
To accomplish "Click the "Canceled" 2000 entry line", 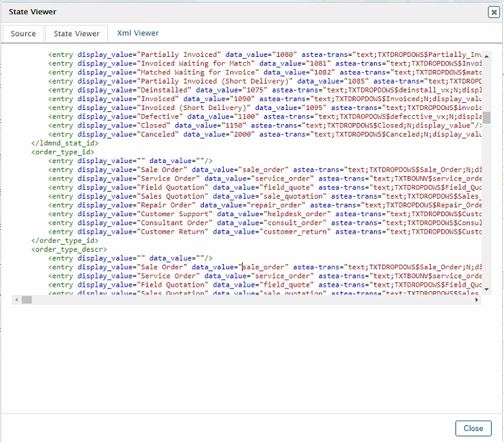I will 265,135.
